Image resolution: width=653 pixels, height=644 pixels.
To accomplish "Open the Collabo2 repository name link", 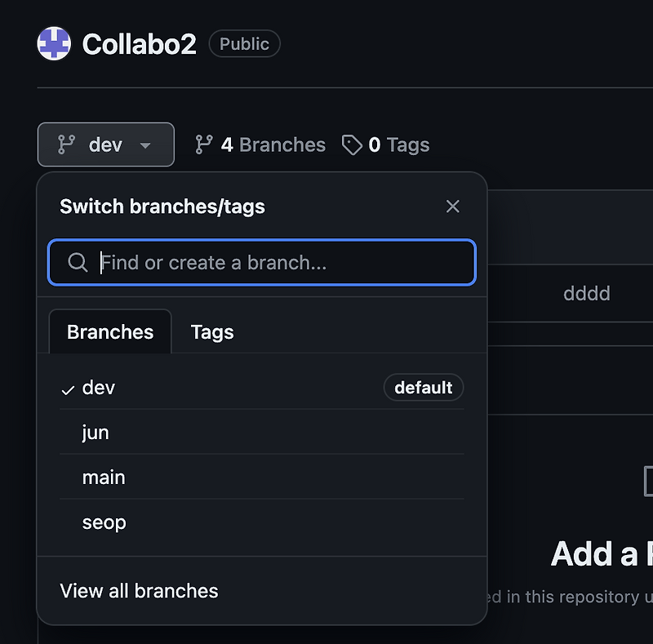I will [140, 44].
